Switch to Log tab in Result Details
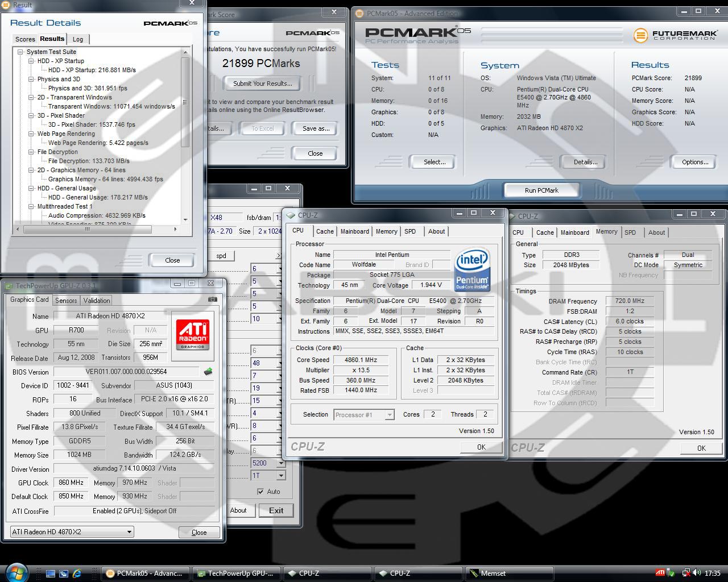Image resolution: width=728 pixels, height=582 pixels. pyautogui.click(x=78, y=39)
